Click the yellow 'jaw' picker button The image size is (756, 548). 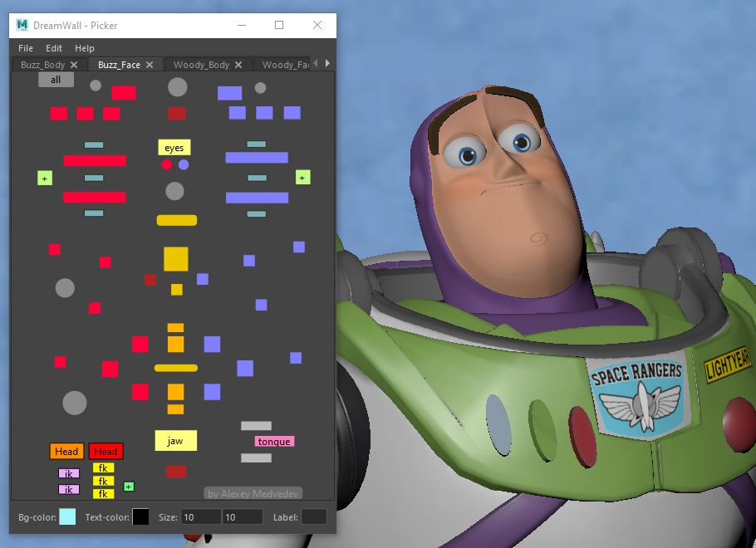[x=175, y=441]
